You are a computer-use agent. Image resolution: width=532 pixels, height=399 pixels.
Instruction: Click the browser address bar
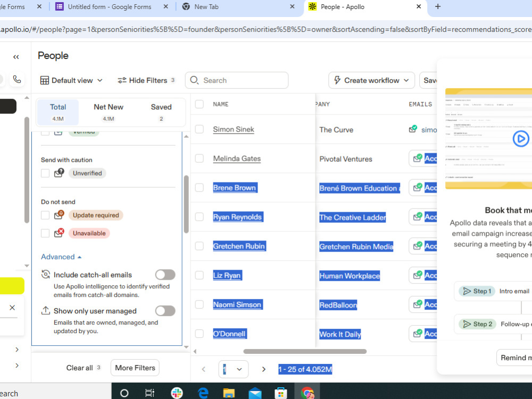click(x=266, y=29)
